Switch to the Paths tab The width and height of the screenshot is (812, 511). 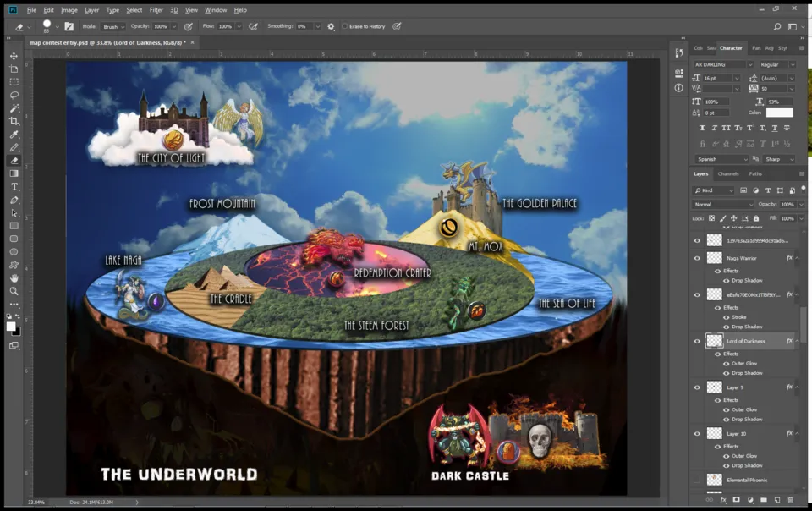755,174
